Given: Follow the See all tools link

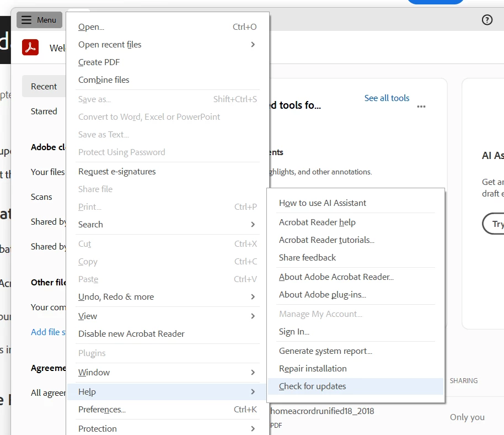Looking at the screenshot, I should pyautogui.click(x=387, y=98).
